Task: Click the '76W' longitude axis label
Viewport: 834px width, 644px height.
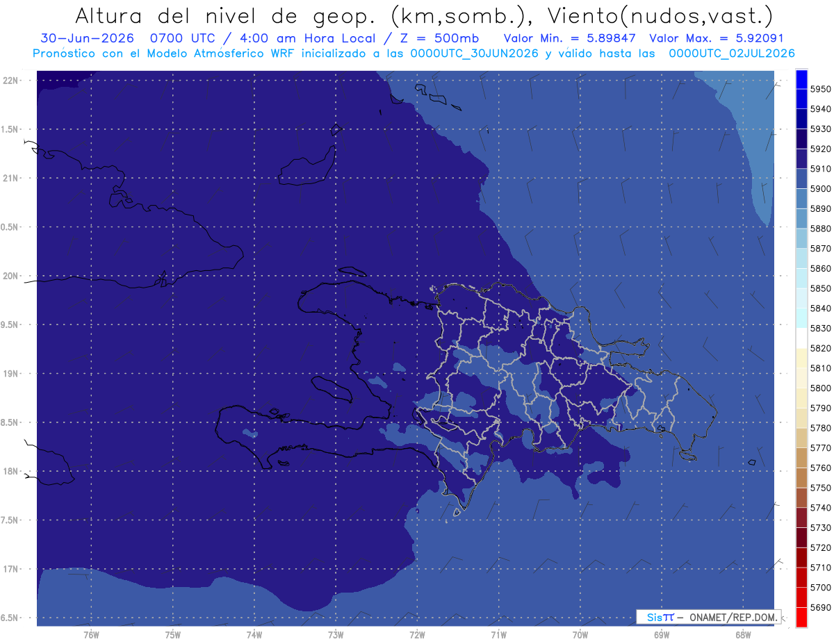Action: point(91,634)
